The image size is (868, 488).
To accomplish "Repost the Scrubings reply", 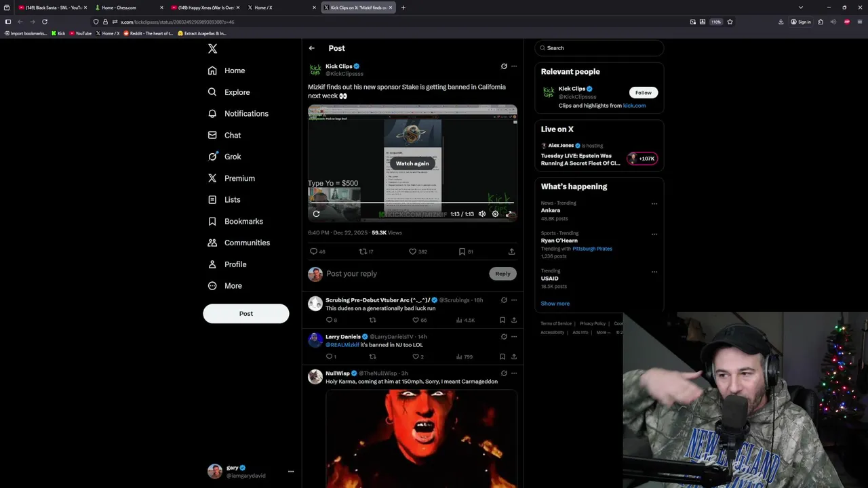I will click(372, 320).
